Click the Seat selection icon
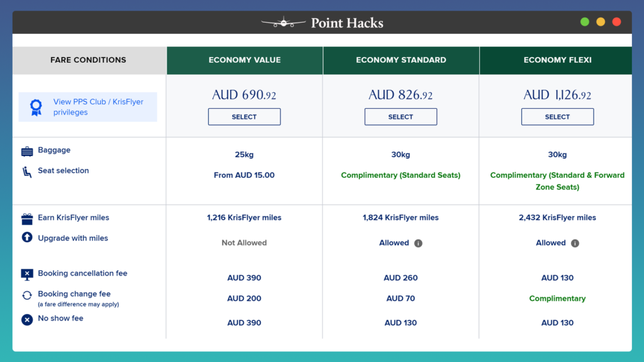 pyautogui.click(x=26, y=170)
